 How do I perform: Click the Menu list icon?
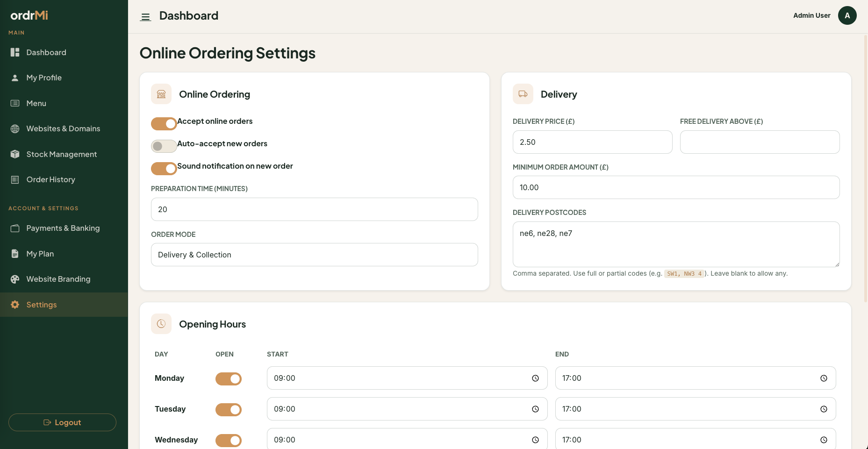(x=15, y=103)
